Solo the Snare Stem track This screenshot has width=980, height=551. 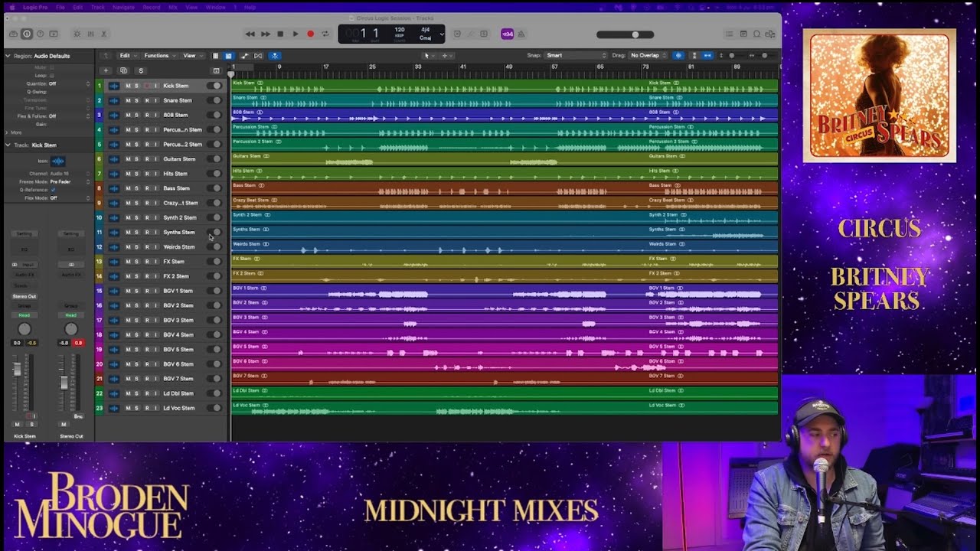click(137, 100)
